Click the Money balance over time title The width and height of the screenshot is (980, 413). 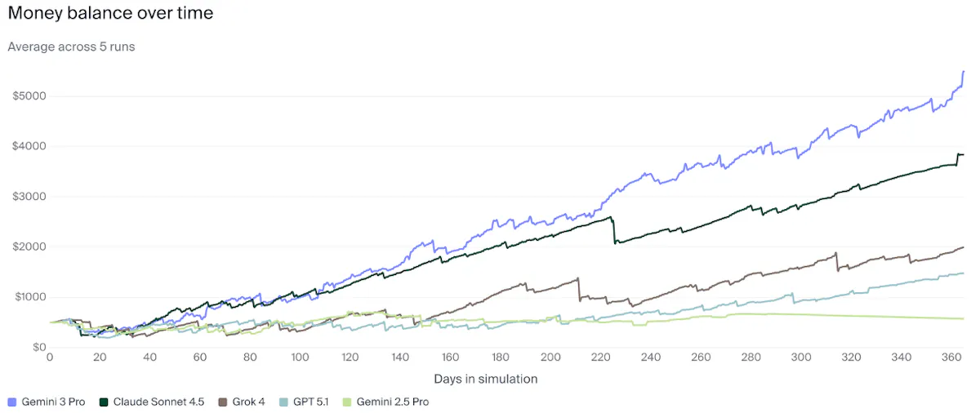(110, 14)
